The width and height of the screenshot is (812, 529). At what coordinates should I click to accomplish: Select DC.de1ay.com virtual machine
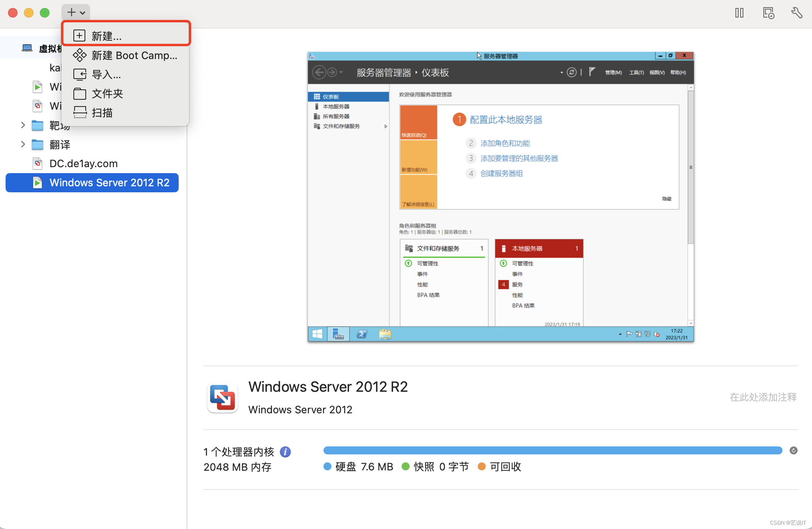coord(92,164)
